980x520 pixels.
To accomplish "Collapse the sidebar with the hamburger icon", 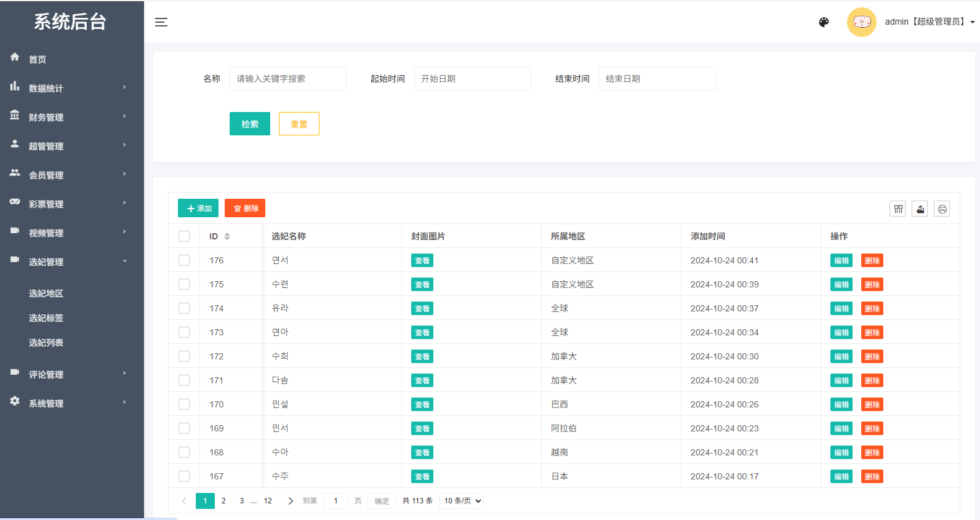I will pyautogui.click(x=161, y=22).
